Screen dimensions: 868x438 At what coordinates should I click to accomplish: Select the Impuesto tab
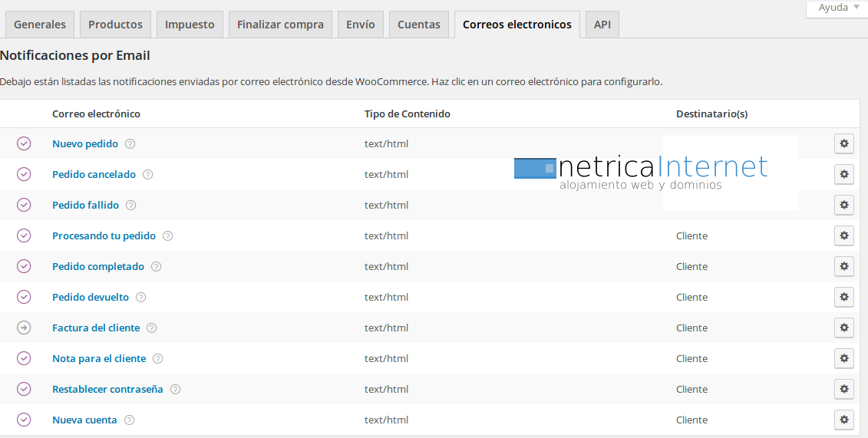pyautogui.click(x=190, y=25)
